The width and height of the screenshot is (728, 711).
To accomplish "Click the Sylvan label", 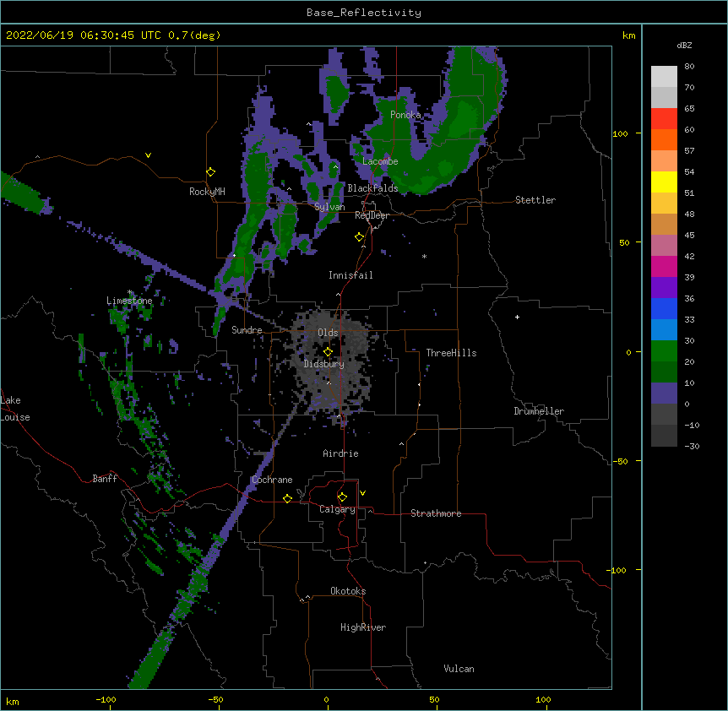I will tap(329, 207).
